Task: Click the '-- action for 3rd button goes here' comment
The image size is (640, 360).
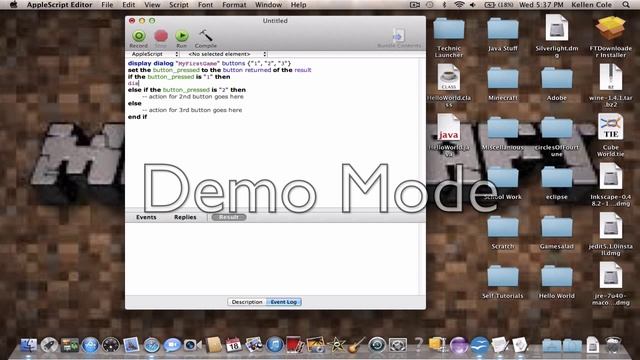Action: coord(192,110)
